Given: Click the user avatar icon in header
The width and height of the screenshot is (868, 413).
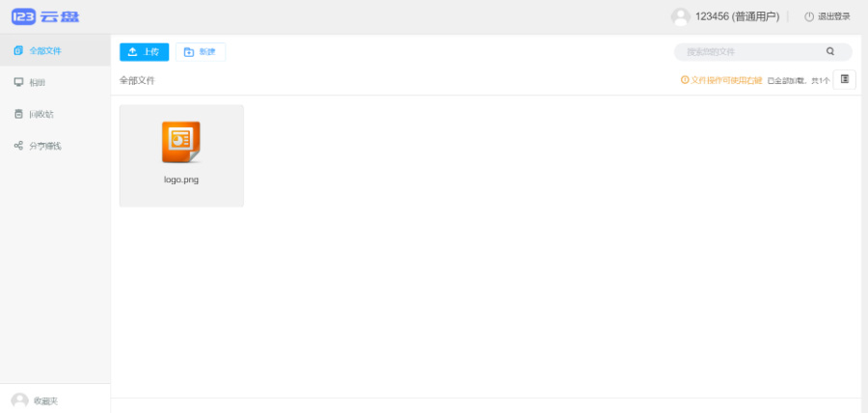Looking at the screenshot, I should (x=681, y=16).
